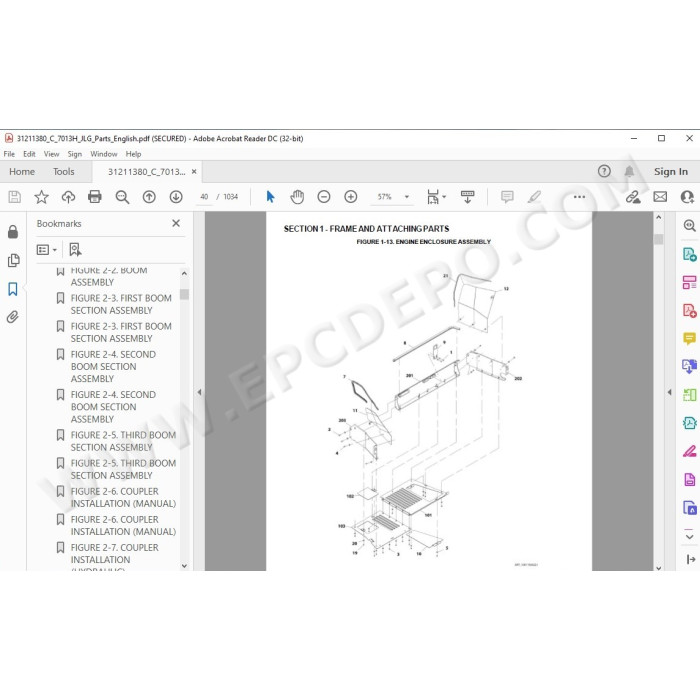Open the Attachments paperclip panel
Image resolution: width=700 pixels, height=700 pixels.
click(12, 317)
